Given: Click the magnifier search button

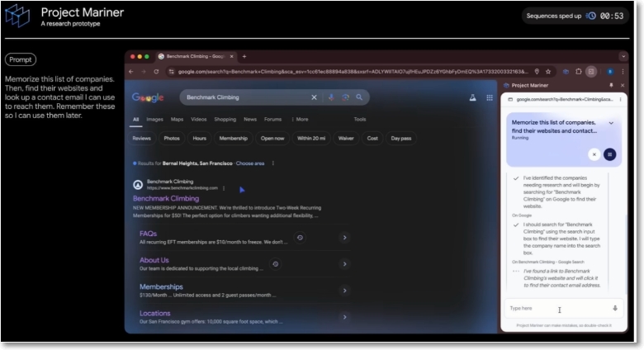Looking at the screenshot, I should pyautogui.click(x=359, y=97).
